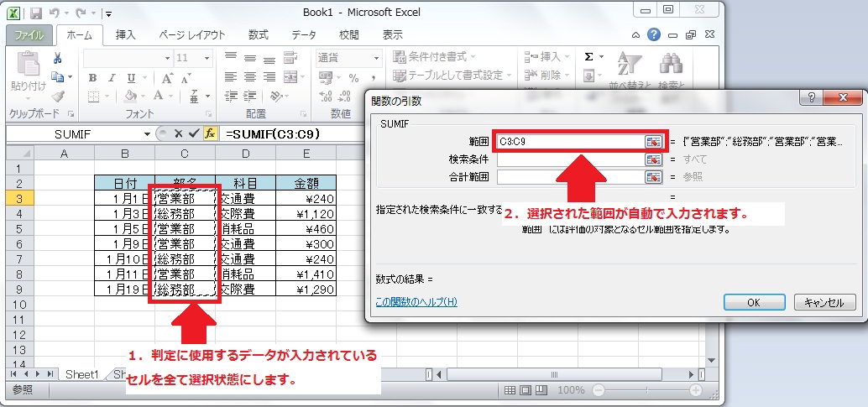868x407 pixels.
Task: Click OK in the function arguments dialog
Action: 754,302
